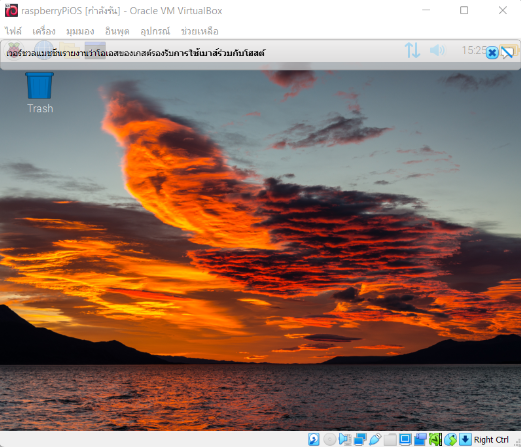521x448 pixels.
Task: Open the เครื่อง menu
Action: pos(44,31)
